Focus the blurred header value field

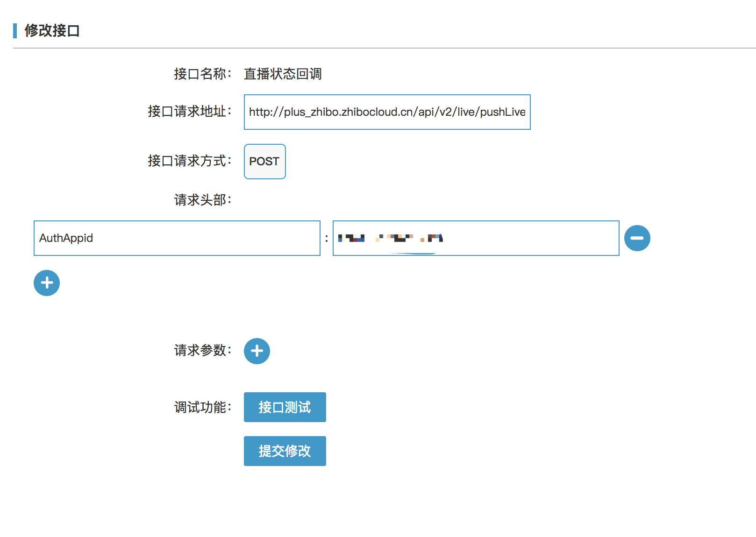point(476,238)
